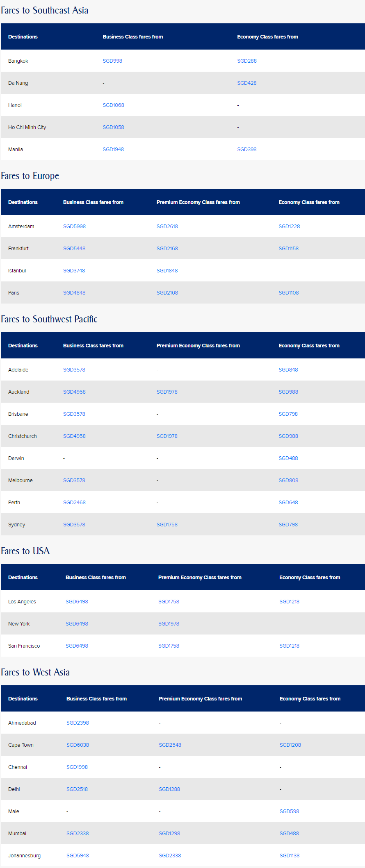The image size is (365, 868).
Task: Click Frankfurt Premium Economy fare SGD2168
Action: tap(167, 249)
